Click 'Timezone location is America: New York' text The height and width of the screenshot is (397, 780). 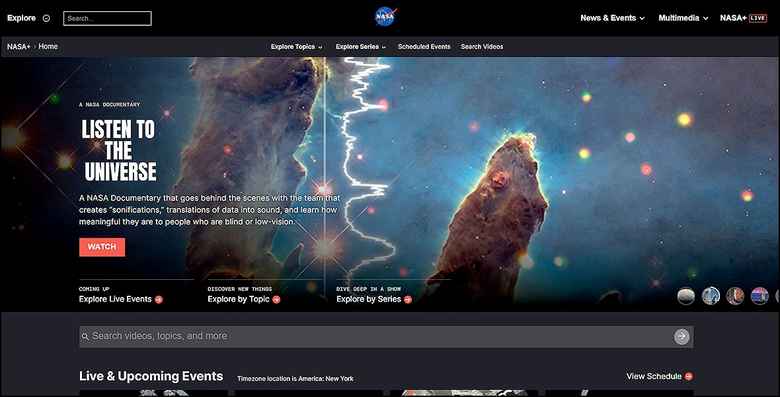pyautogui.click(x=295, y=379)
